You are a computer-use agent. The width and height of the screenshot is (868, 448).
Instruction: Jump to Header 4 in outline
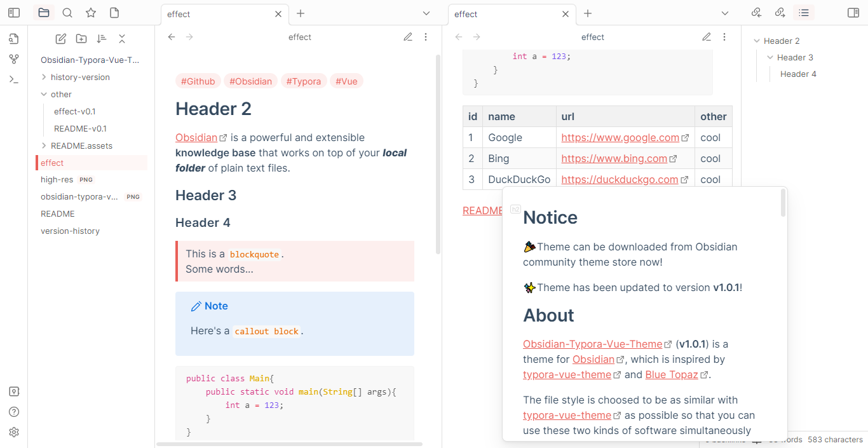point(798,74)
